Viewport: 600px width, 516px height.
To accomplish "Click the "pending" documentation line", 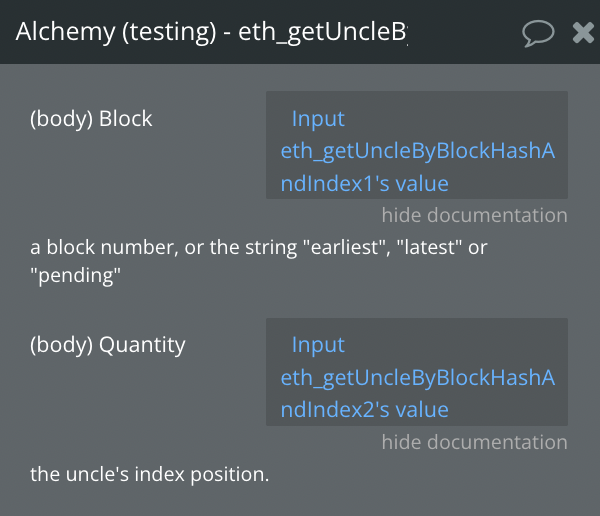I will coord(75,276).
